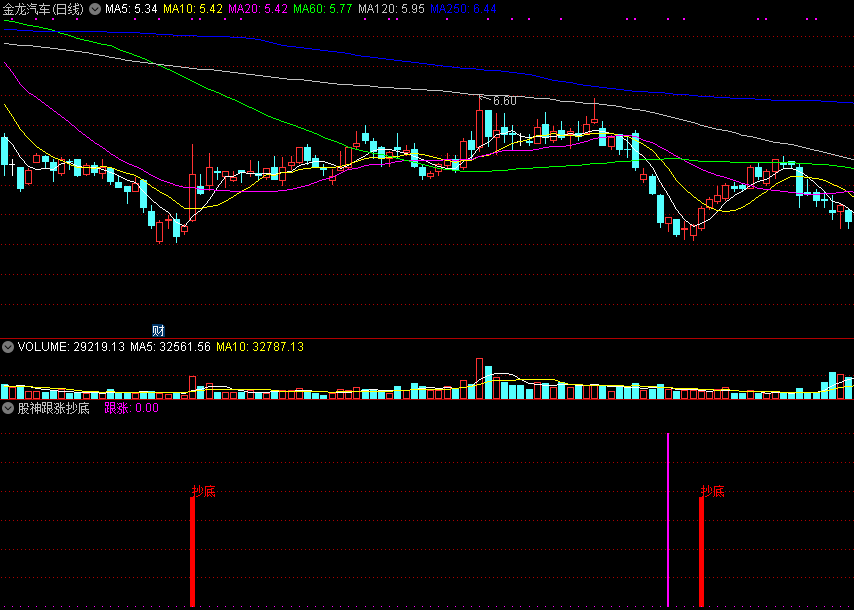Click the volume MA10: 32787.13 label
Image resolution: width=854 pixels, height=610 pixels.
tap(260, 347)
